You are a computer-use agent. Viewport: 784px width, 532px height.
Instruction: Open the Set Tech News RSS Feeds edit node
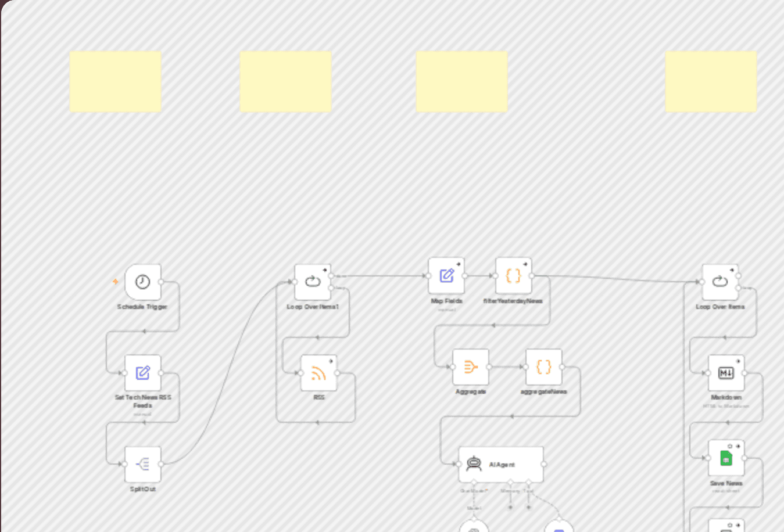[143, 373]
